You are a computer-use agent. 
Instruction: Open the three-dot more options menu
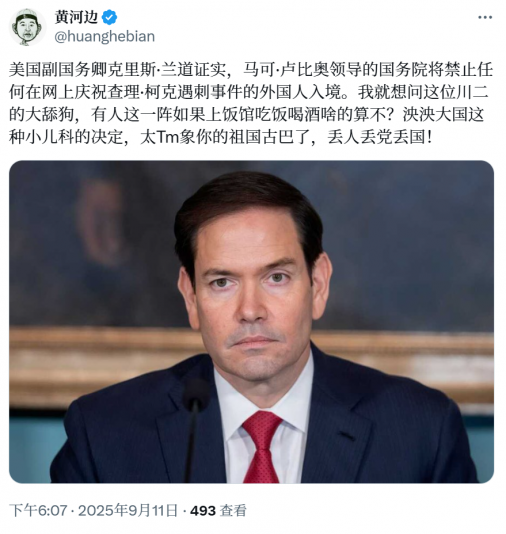click(x=485, y=17)
